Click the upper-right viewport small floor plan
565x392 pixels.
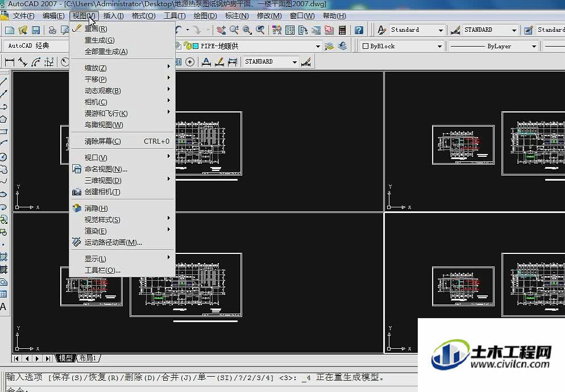tap(463, 144)
